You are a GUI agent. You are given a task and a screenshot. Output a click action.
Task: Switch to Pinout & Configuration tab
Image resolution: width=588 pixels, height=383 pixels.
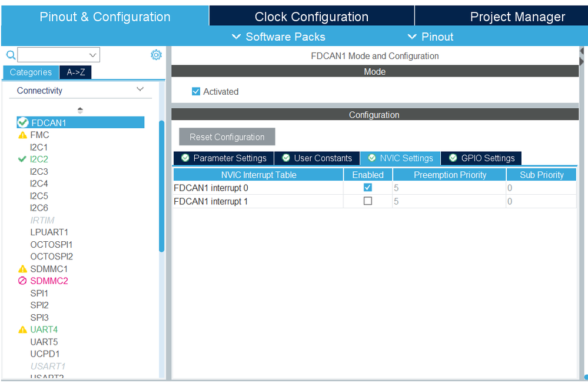(x=105, y=16)
